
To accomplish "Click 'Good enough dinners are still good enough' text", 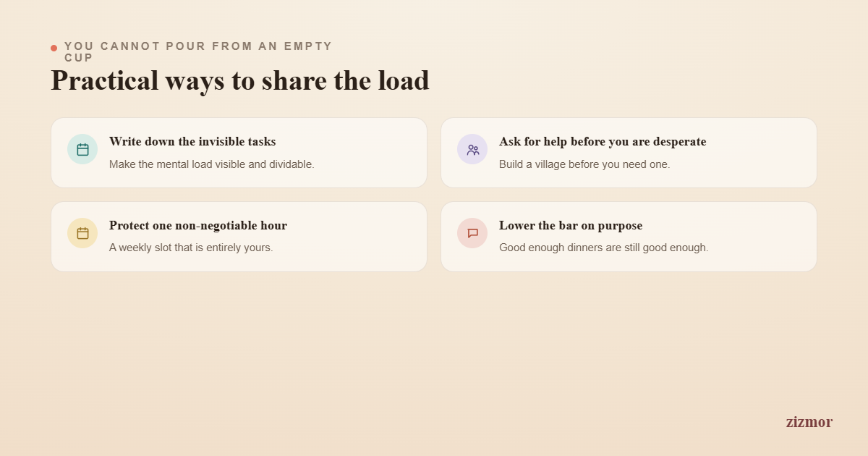I will (x=604, y=248).
